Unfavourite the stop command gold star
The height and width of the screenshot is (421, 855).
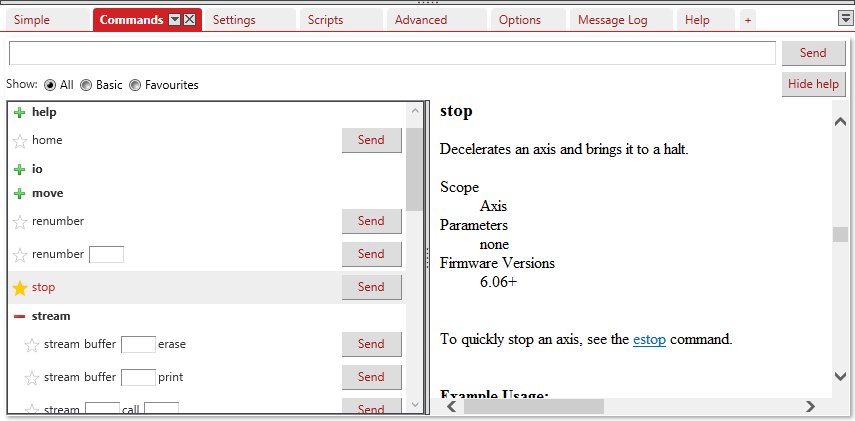[x=20, y=288]
